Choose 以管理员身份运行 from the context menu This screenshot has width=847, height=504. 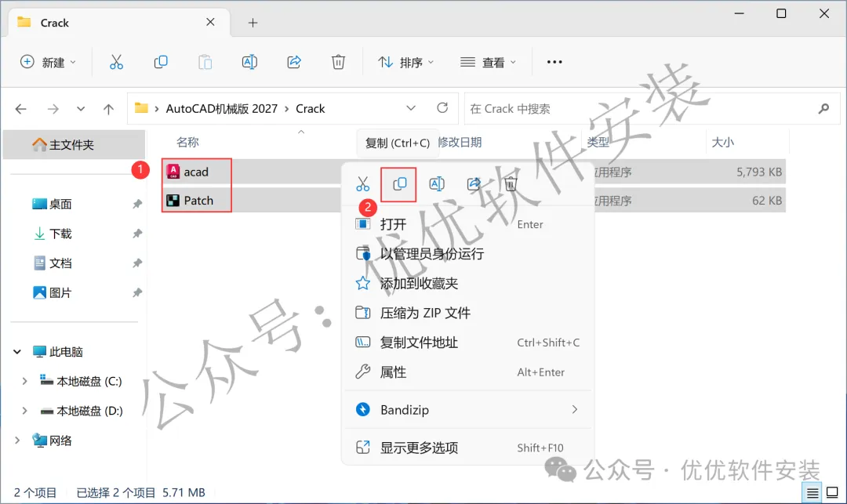pyautogui.click(x=468, y=254)
